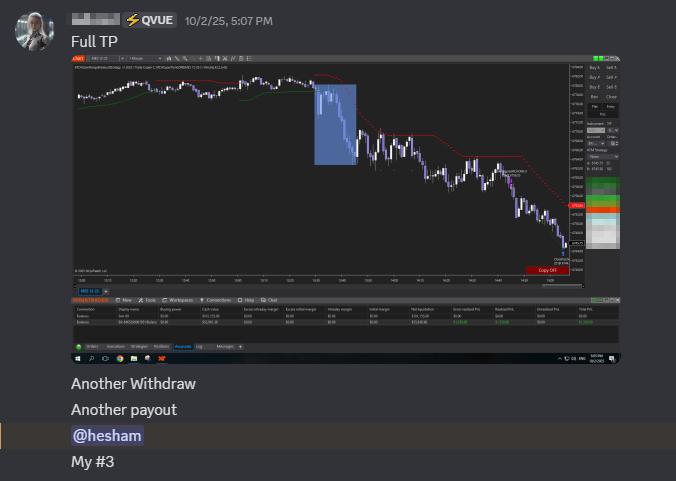This screenshot has width=676, height=481.
Task: Click the Chrome icon in the taskbar
Action: [x=119, y=357]
